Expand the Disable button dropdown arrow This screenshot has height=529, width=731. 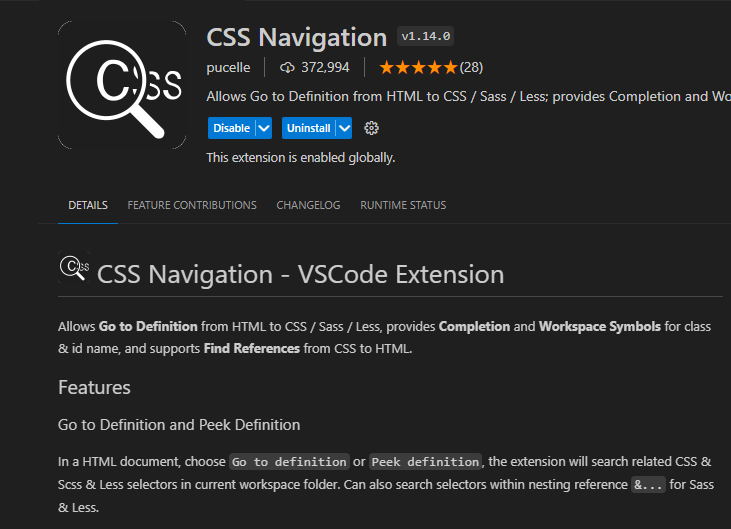264,128
